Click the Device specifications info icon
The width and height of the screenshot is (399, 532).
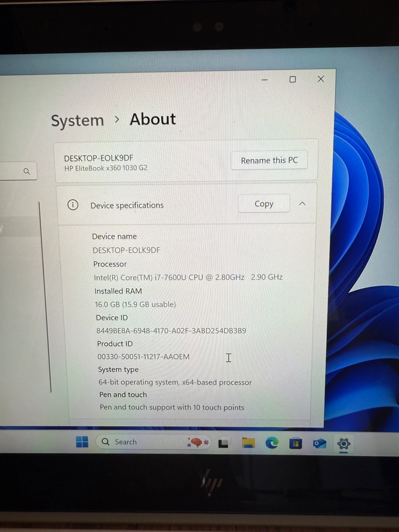click(73, 205)
